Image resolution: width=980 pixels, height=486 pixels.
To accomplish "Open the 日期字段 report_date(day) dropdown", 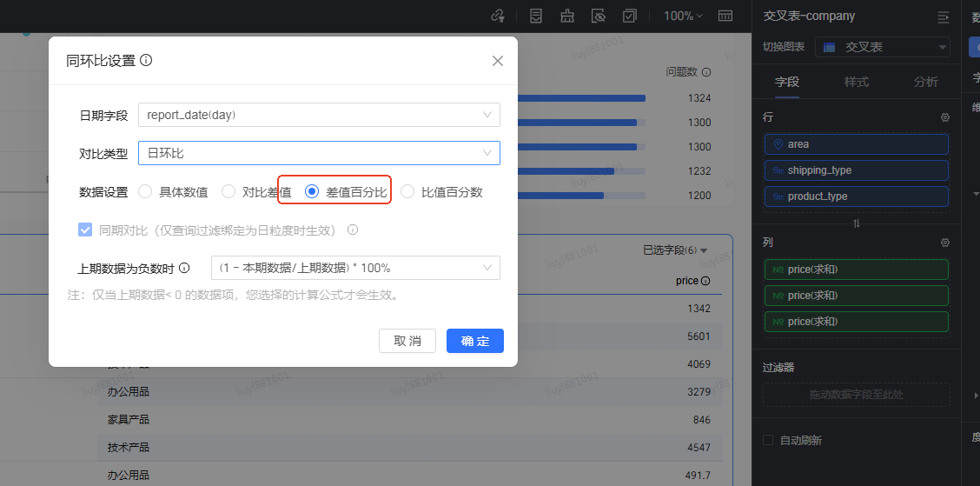I will coord(319,115).
